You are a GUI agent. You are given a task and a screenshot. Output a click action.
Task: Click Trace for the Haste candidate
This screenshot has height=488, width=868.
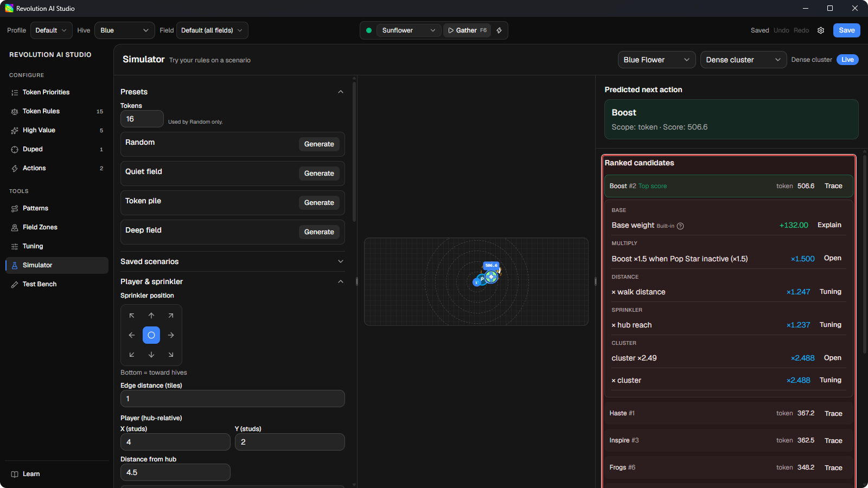click(x=833, y=413)
